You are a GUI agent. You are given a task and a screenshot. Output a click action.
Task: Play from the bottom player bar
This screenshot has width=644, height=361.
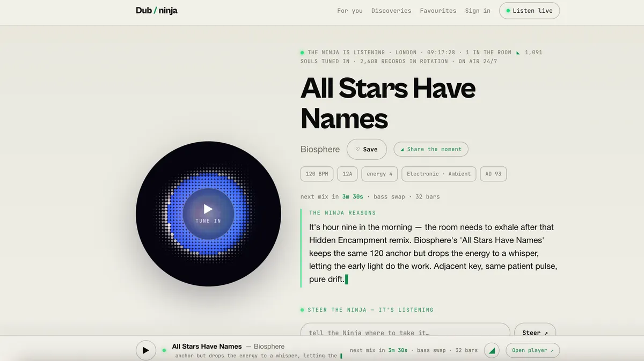[145, 350]
